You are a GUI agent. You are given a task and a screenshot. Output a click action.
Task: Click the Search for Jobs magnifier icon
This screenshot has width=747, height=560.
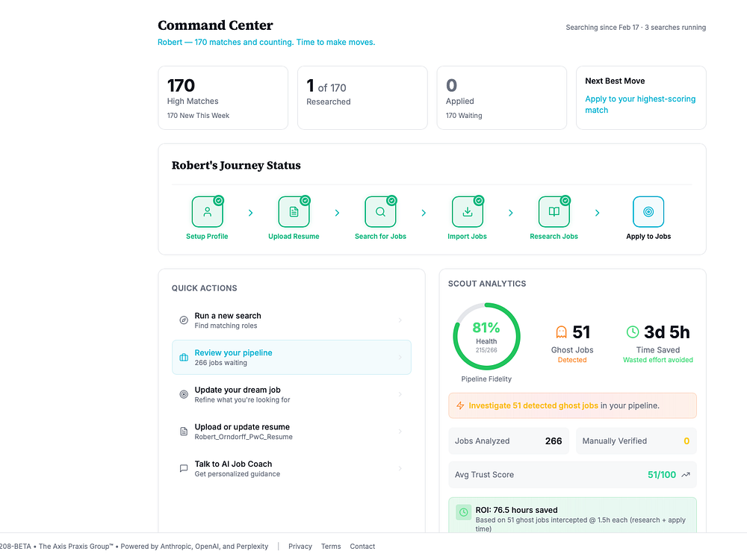(380, 212)
